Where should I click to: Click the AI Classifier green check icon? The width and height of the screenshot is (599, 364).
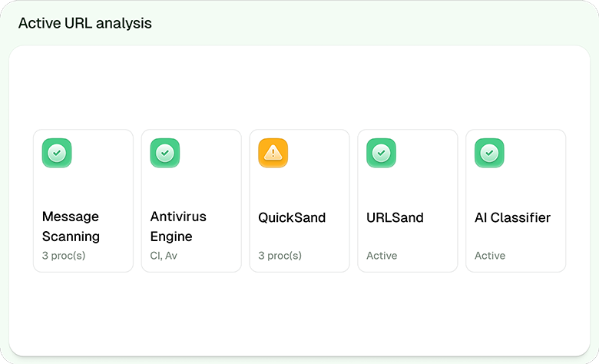[489, 154]
